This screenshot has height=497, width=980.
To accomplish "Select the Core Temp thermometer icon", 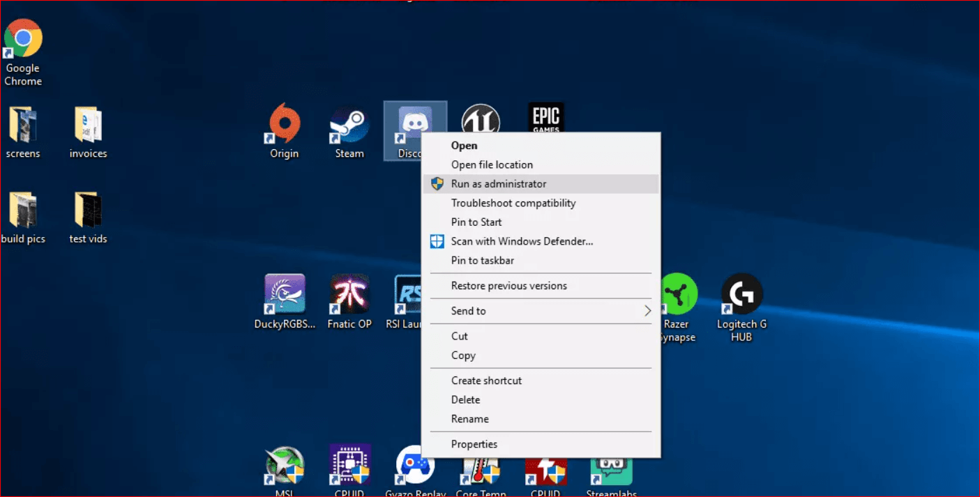I will (x=481, y=471).
